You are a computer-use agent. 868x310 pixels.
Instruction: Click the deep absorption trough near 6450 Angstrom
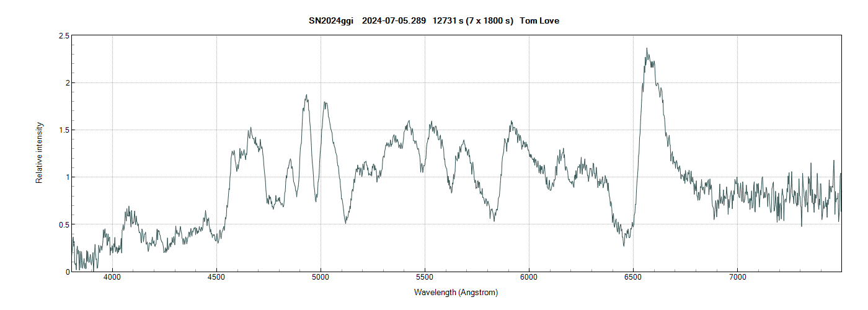624,244
